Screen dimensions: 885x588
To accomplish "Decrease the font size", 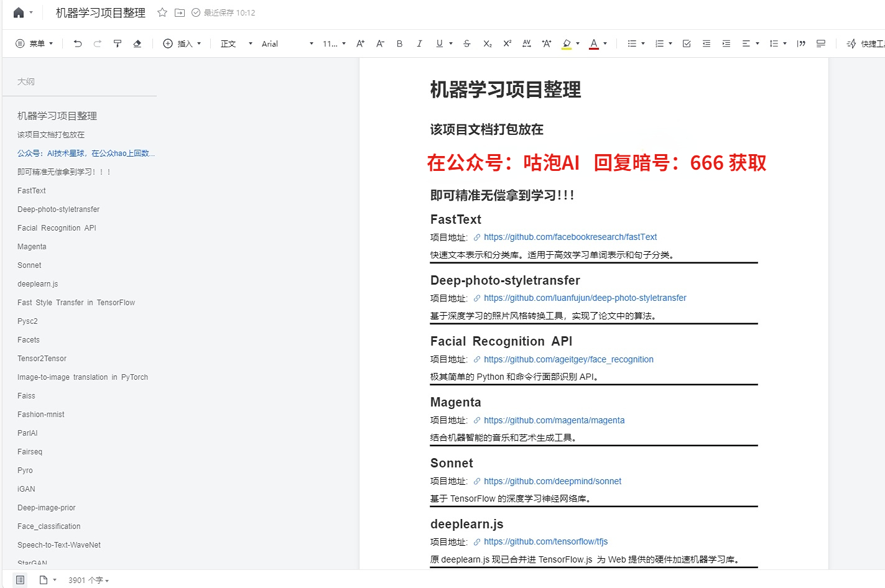I will (x=381, y=44).
